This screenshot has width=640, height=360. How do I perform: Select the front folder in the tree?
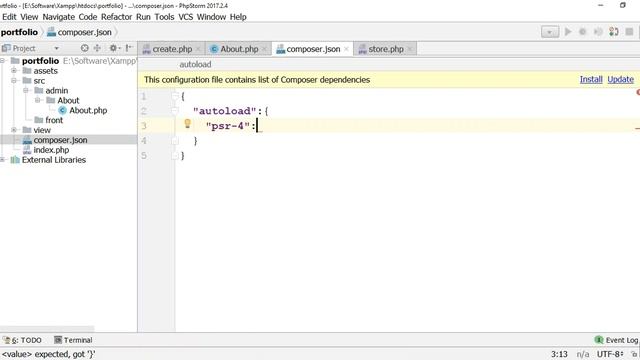tap(49, 120)
